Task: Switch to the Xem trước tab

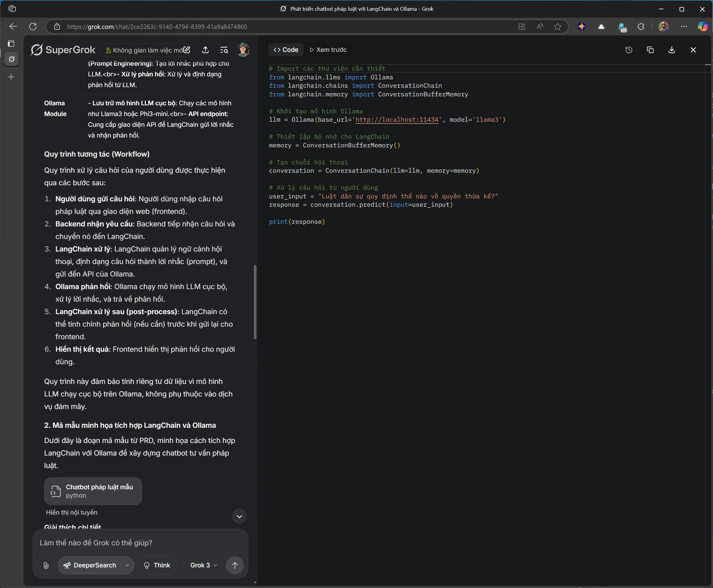Action: (x=328, y=50)
